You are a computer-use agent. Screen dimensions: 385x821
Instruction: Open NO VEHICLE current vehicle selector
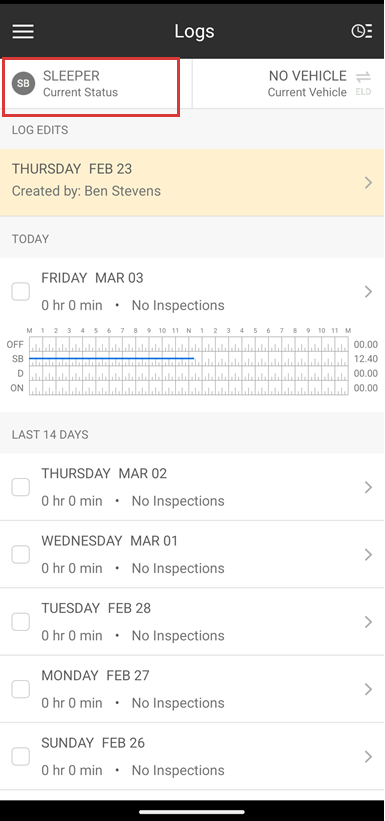pyautogui.click(x=289, y=84)
